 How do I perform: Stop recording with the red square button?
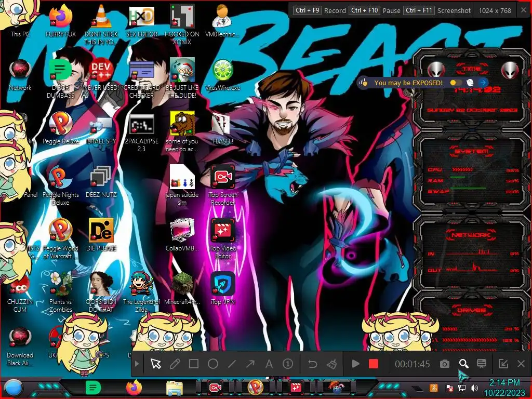pos(373,364)
